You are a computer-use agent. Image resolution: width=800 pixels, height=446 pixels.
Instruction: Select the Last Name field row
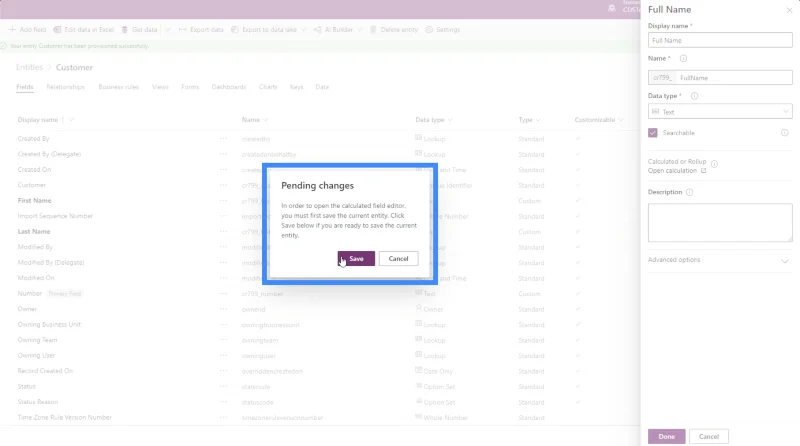tap(34, 232)
